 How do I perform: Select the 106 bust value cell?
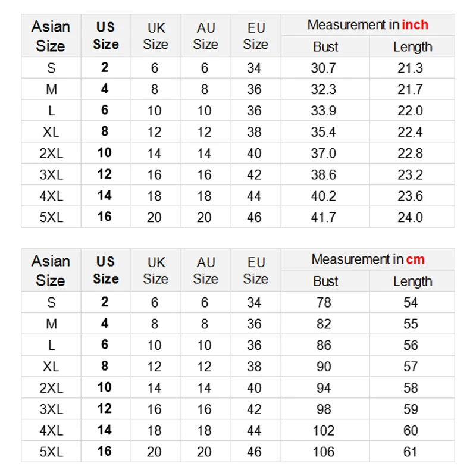(324, 452)
